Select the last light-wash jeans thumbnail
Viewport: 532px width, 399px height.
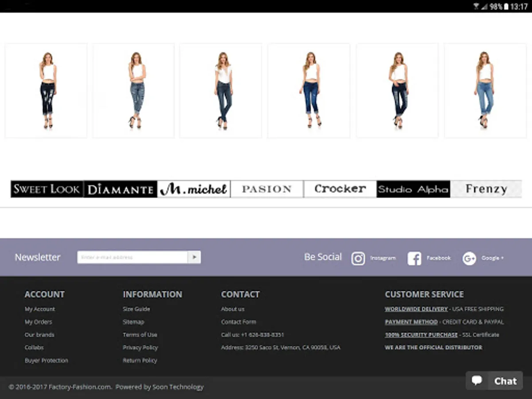485,90
